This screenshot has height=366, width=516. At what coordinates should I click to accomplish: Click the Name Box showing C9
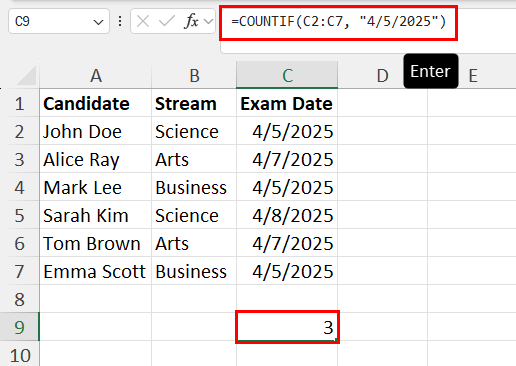point(59,21)
